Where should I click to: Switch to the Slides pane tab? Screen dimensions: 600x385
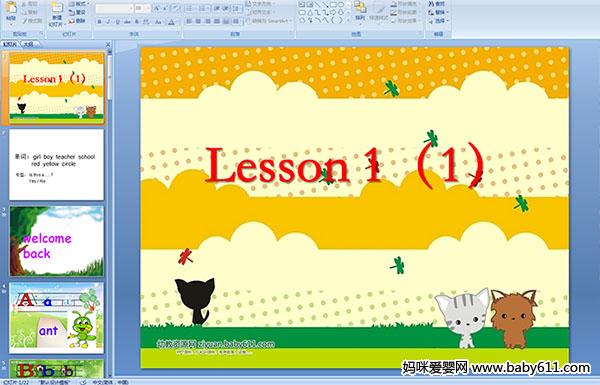pos(10,44)
